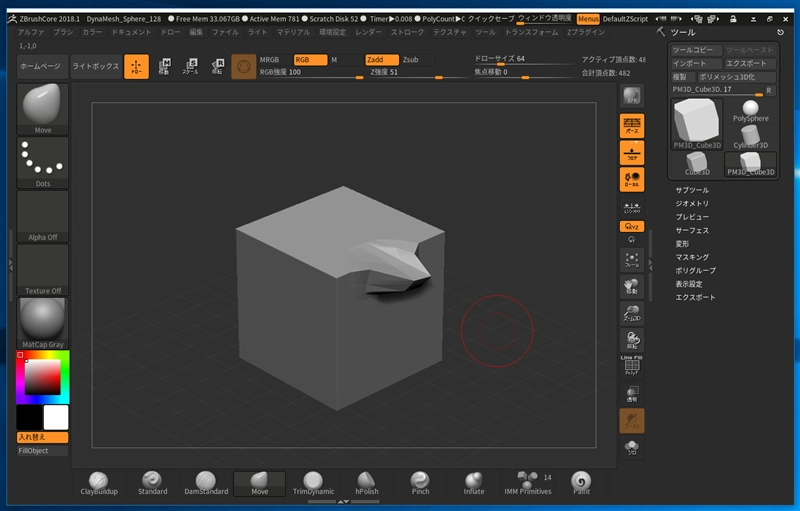The image size is (800, 511).
Task: Toggle Perspective (パース) view button
Action: (632, 126)
